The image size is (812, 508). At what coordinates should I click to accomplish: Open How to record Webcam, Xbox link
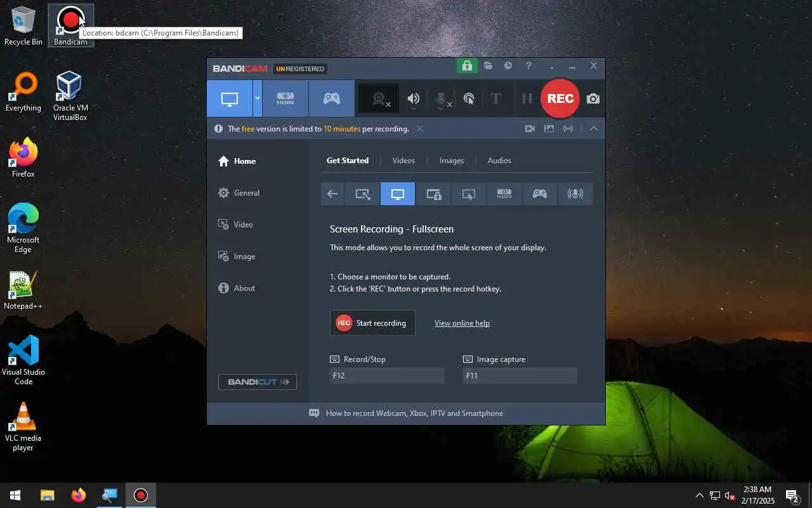coord(414,413)
